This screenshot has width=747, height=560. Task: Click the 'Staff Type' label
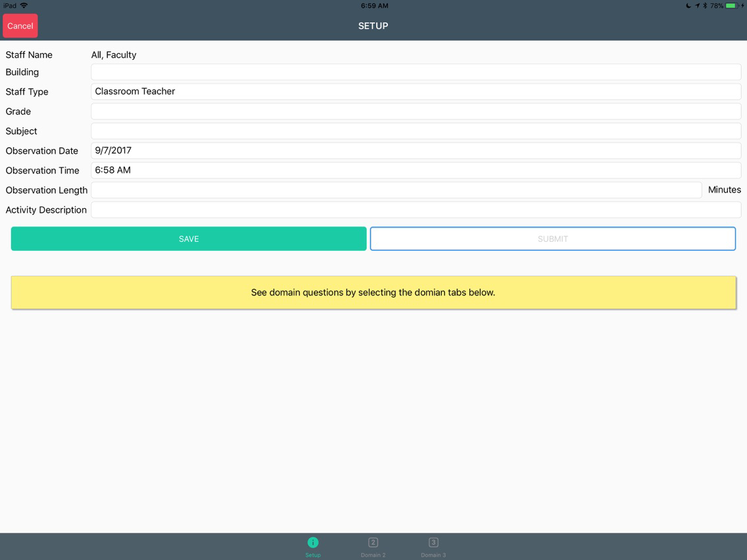pyautogui.click(x=27, y=91)
